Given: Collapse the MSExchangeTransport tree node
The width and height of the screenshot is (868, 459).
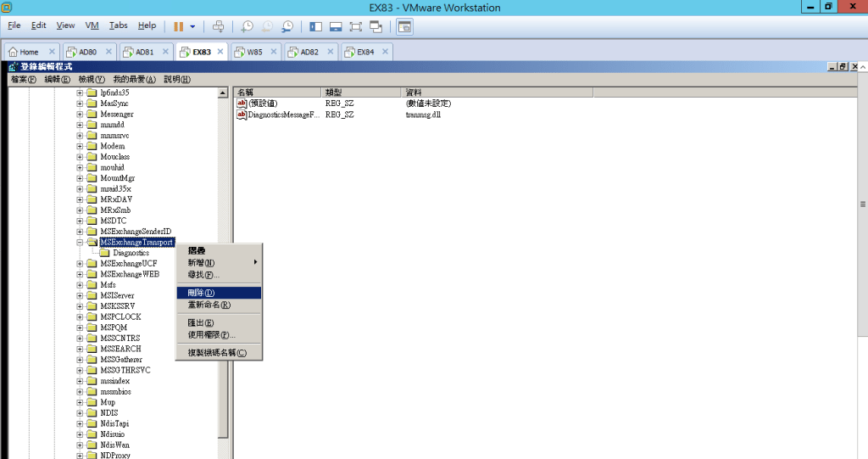Looking at the screenshot, I should pos(80,242).
